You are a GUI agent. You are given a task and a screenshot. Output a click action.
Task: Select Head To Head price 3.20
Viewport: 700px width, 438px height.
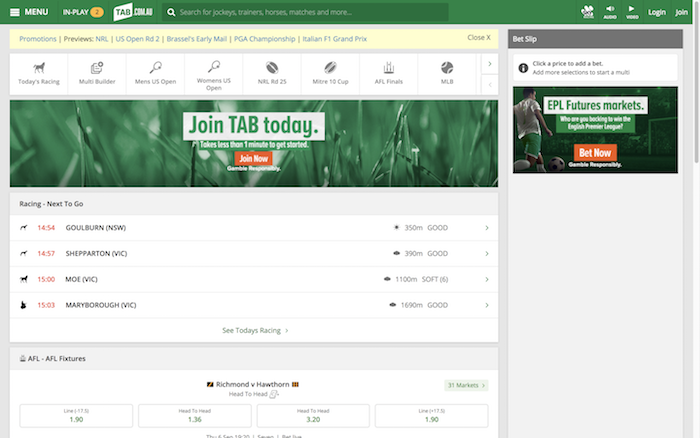pyautogui.click(x=313, y=416)
